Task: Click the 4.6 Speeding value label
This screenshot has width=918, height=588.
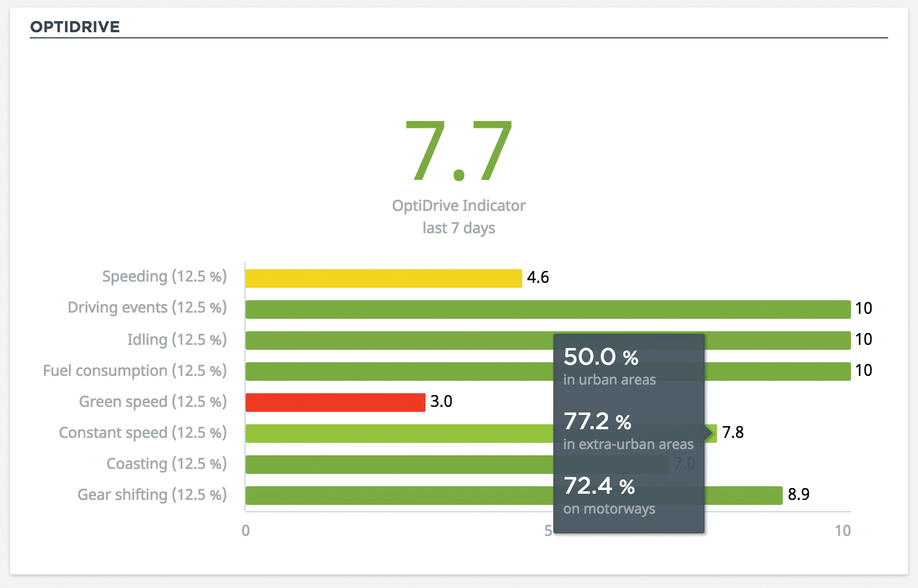Action: point(538,277)
